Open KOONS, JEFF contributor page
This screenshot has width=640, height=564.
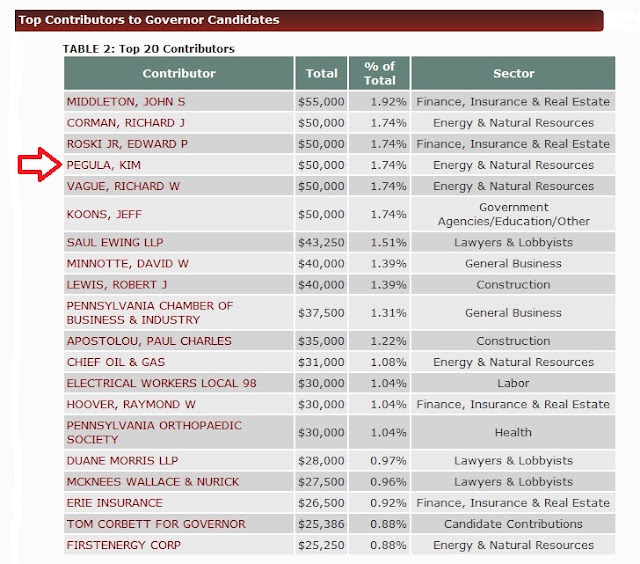104,214
